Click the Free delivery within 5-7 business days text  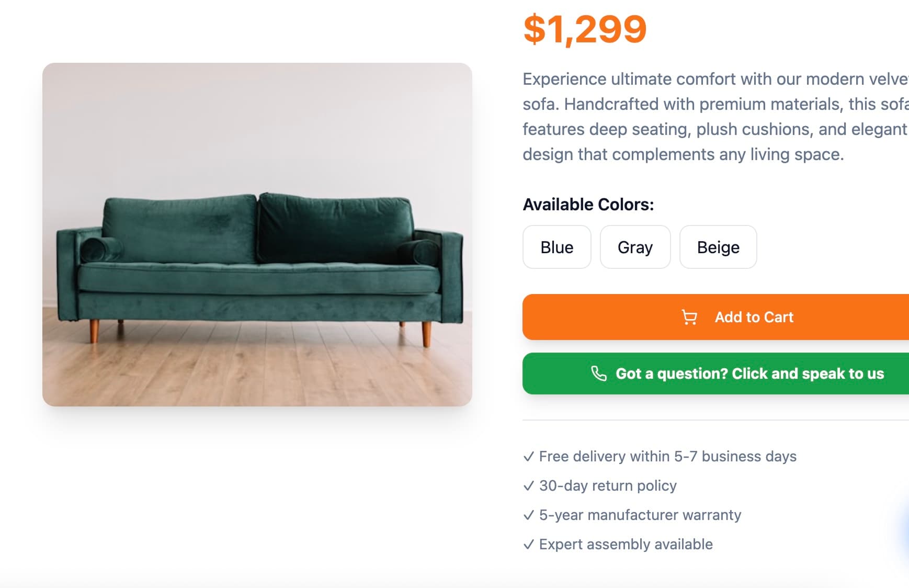pyautogui.click(x=667, y=457)
